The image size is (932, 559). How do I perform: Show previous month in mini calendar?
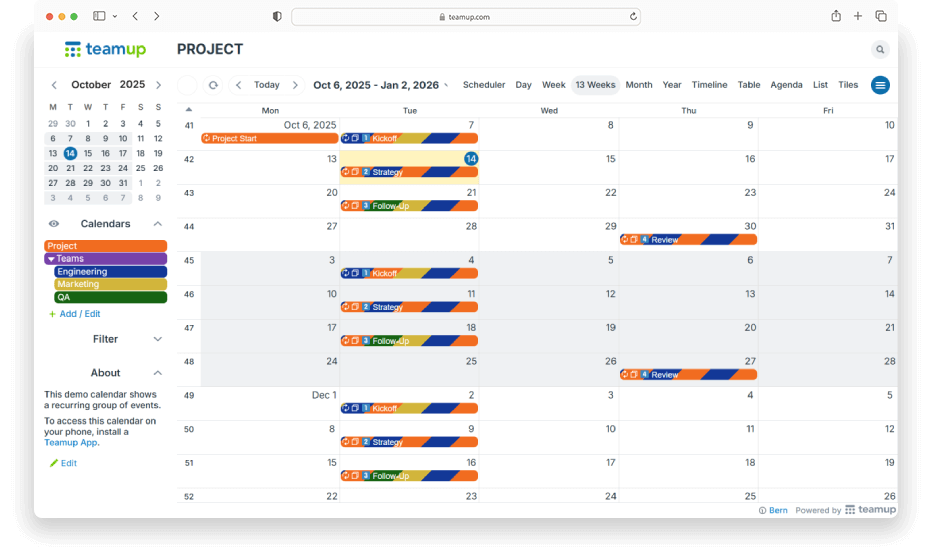click(x=54, y=85)
